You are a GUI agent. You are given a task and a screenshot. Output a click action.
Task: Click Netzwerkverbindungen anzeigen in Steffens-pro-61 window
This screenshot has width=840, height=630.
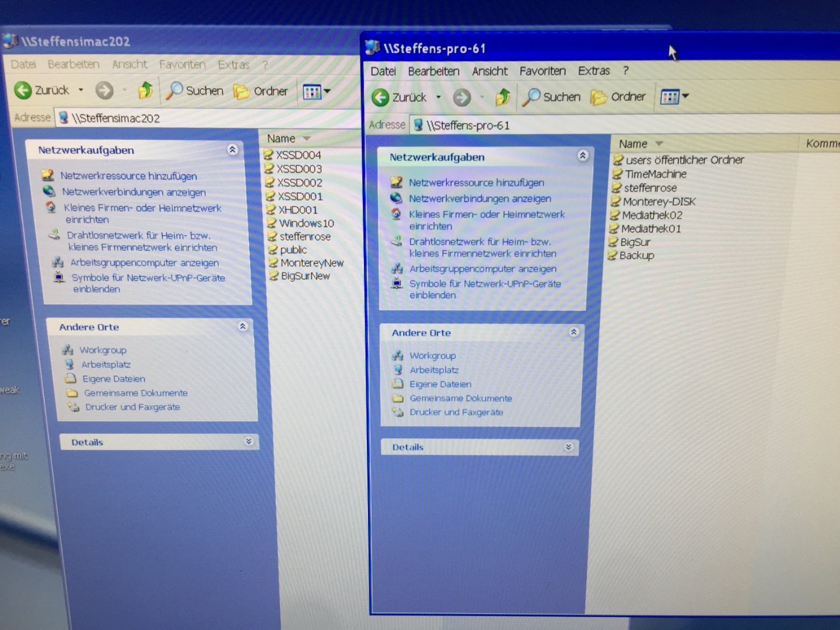(x=480, y=198)
